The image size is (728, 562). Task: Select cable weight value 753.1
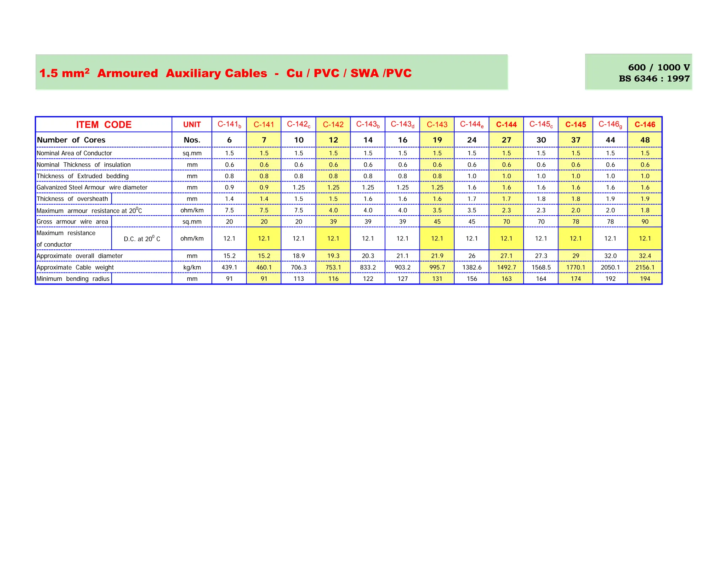333,268
